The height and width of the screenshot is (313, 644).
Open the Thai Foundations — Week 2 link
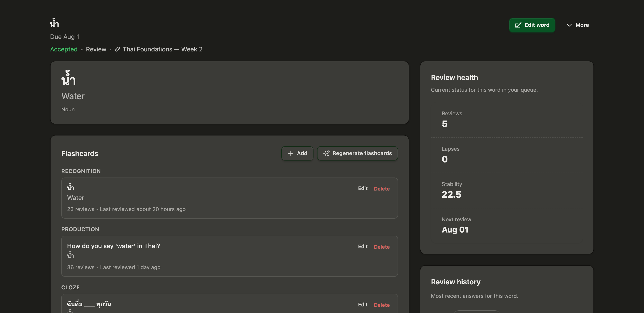click(x=163, y=49)
